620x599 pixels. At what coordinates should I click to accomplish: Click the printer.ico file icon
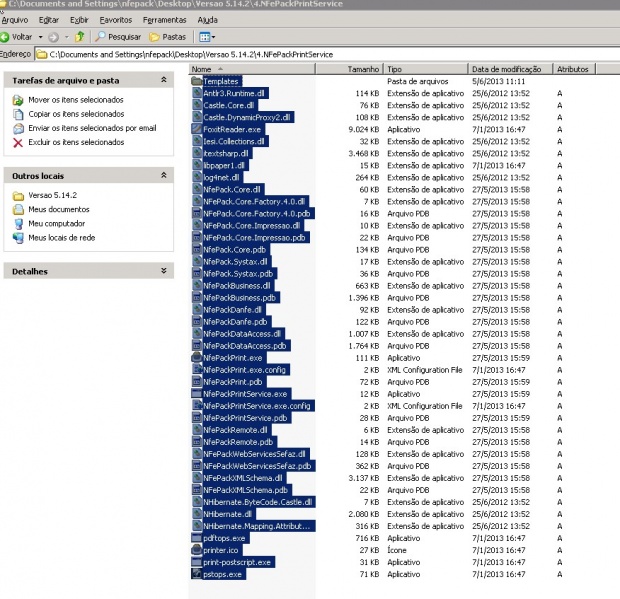coord(196,549)
